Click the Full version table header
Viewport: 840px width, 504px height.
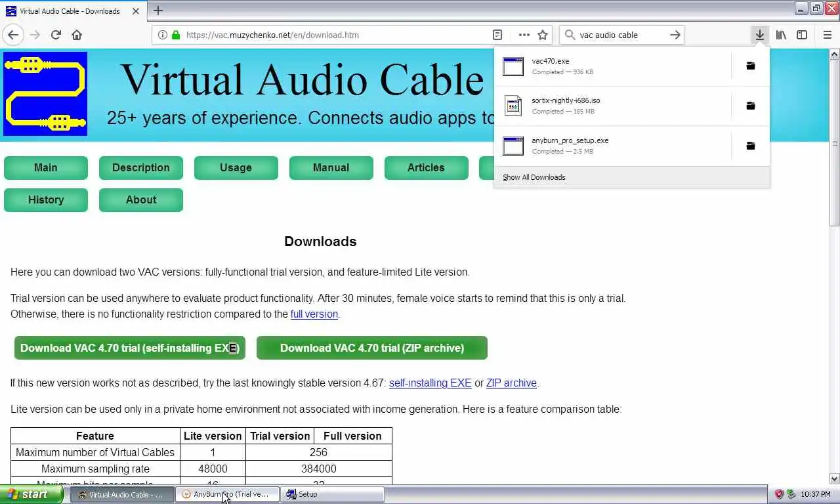coord(352,436)
